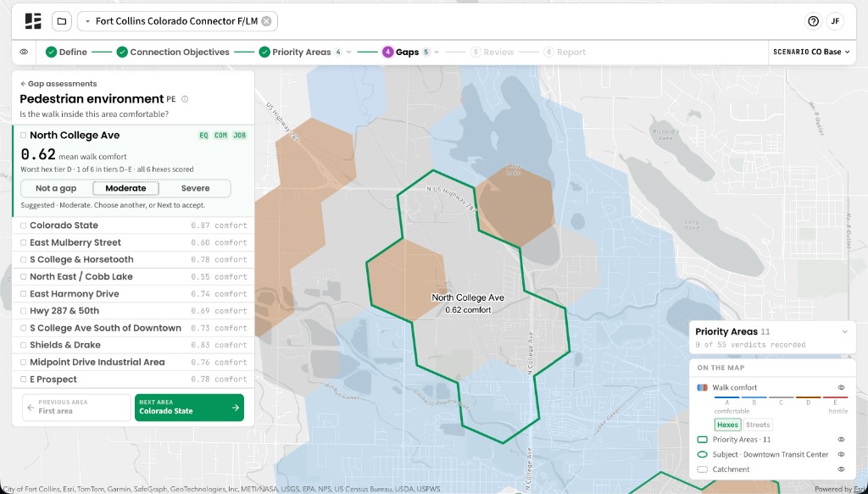Check the East Harmony Drive checkbox
The width and height of the screenshot is (868, 494).
(x=23, y=294)
